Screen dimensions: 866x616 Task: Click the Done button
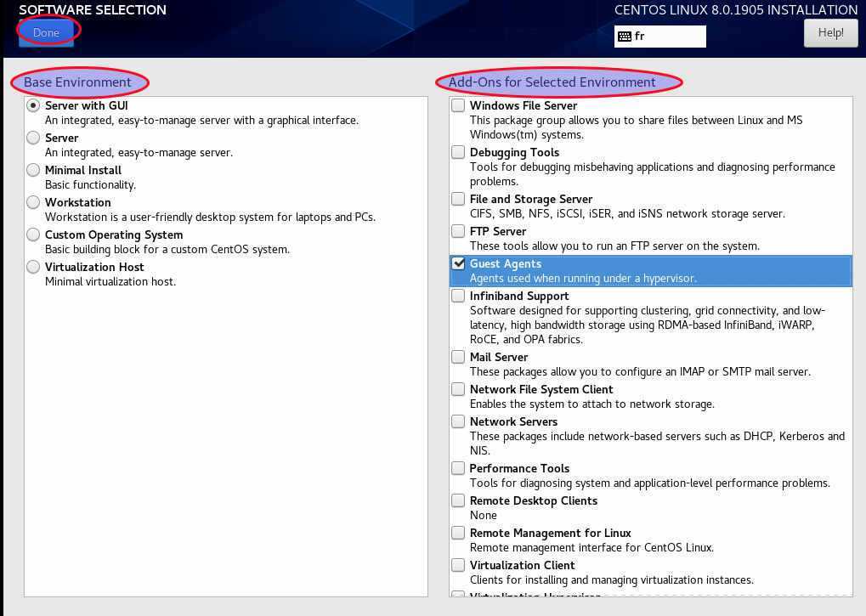(47, 33)
